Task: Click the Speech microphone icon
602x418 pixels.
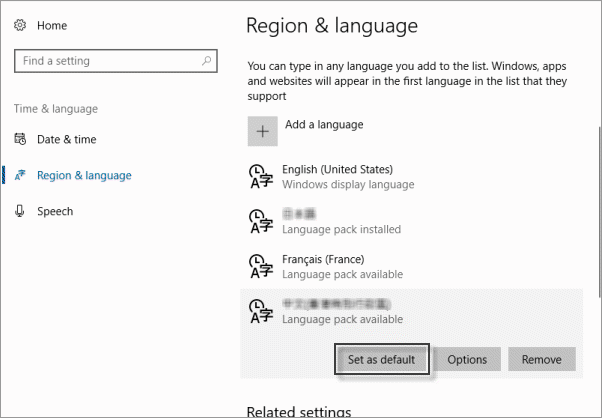Action: [x=20, y=211]
